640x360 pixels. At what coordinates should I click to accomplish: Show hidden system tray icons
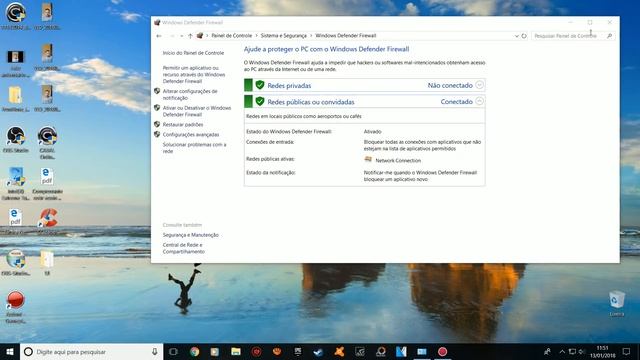click(x=562, y=351)
